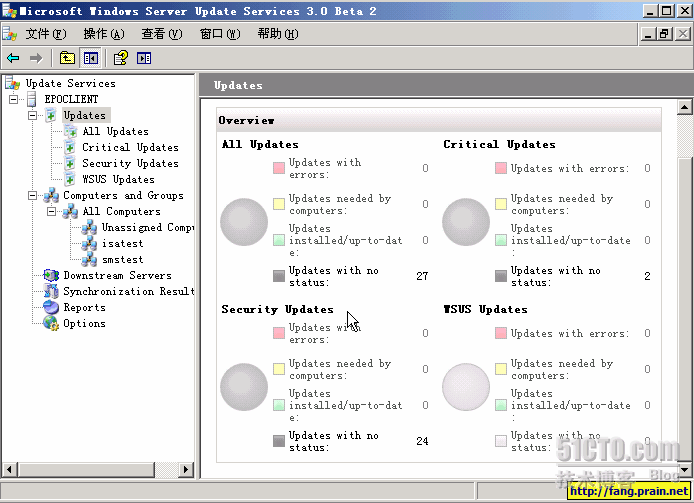Viewport: 694px width, 503px height.
Task: Click the Updates node icon in tree
Action: coord(51,115)
